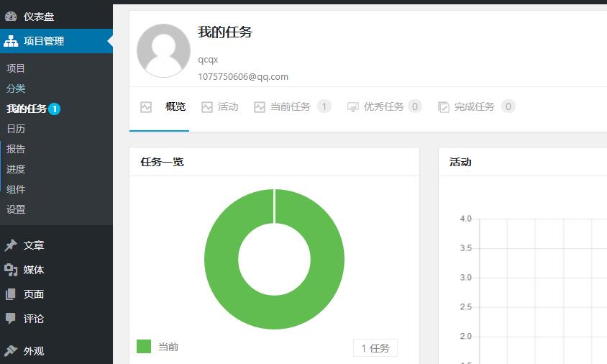This screenshot has width=607, height=364.
Task: Switch to the 优秀任务 tab
Action: (x=383, y=106)
